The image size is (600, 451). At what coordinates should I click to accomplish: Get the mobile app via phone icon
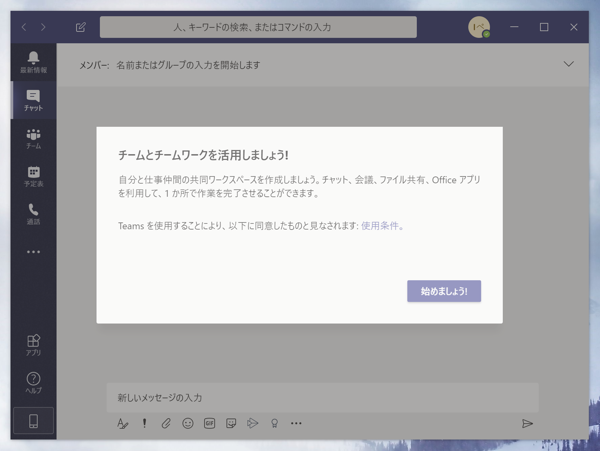click(33, 421)
